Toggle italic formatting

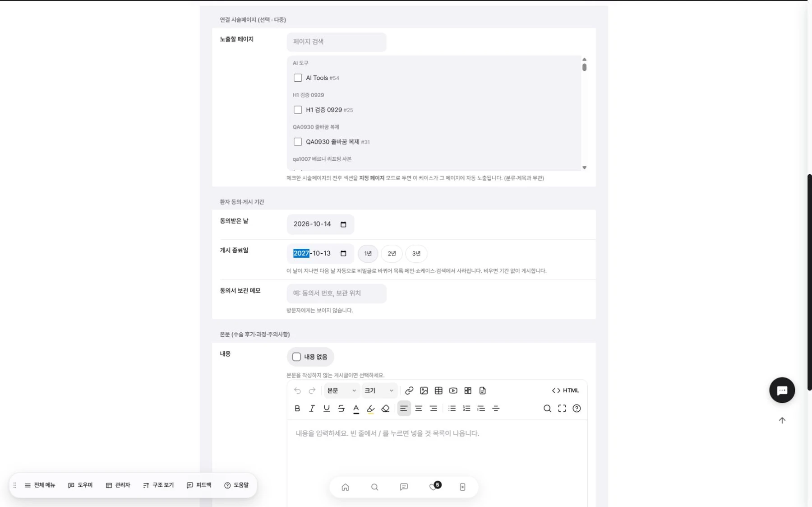coord(312,408)
